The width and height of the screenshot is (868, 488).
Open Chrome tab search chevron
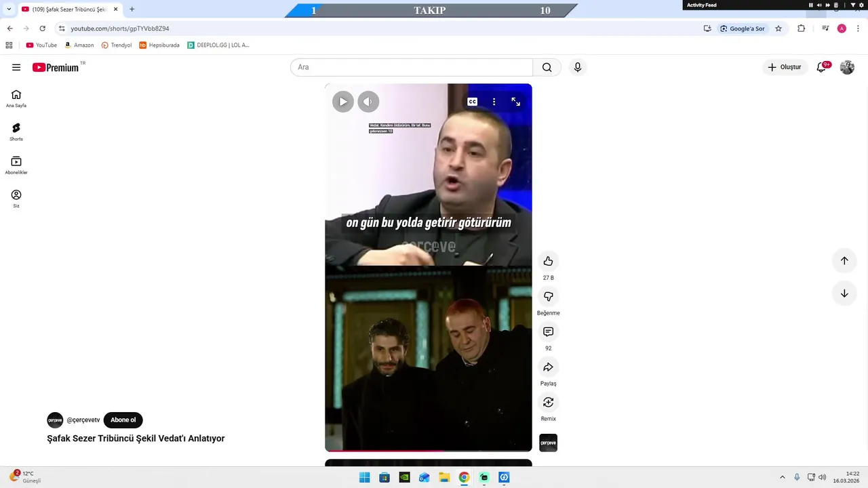coord(9,9)
